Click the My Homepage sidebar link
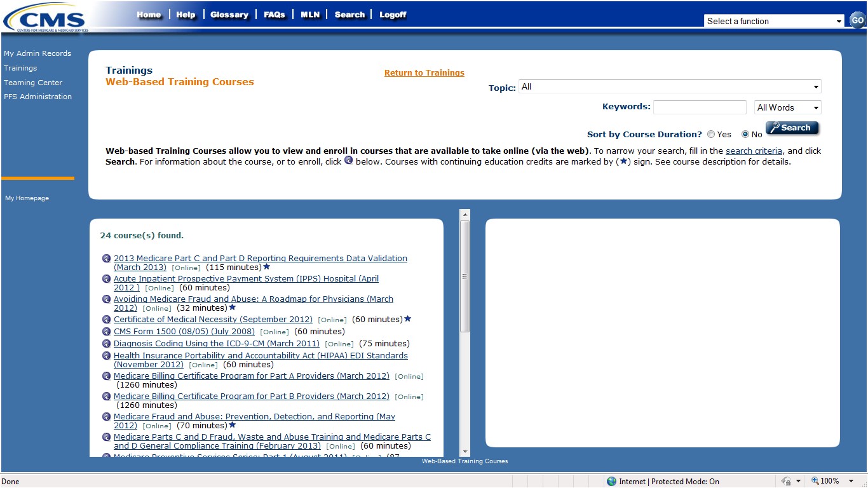 (27, 198)
